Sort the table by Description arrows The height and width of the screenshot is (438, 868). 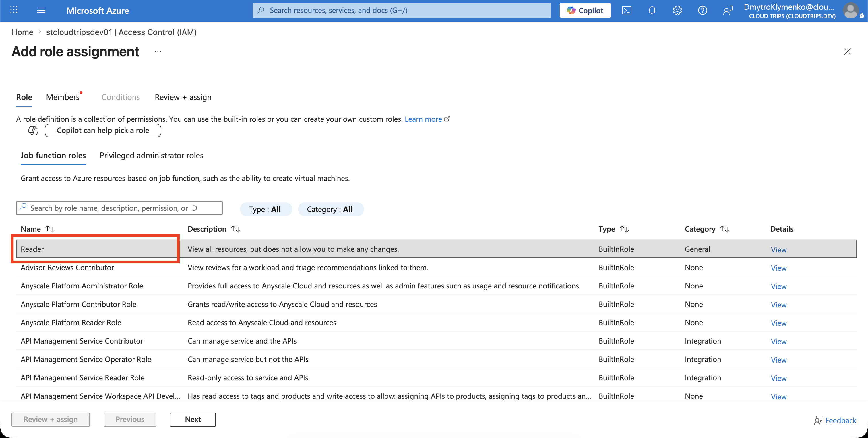(x=236, y=229)
